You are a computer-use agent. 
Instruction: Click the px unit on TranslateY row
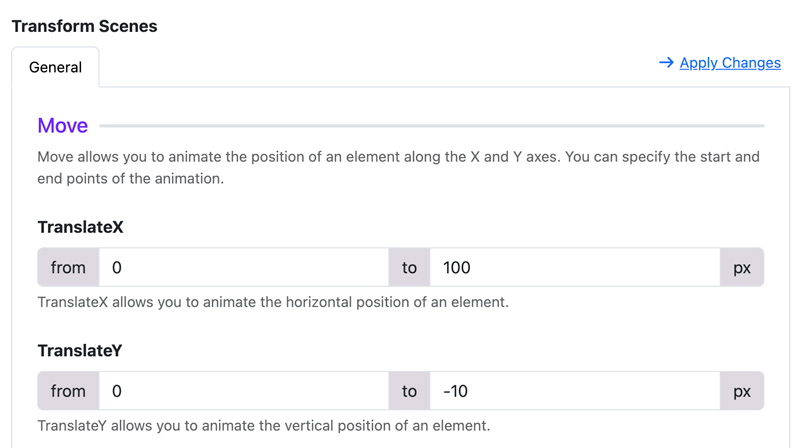[742, 391]
